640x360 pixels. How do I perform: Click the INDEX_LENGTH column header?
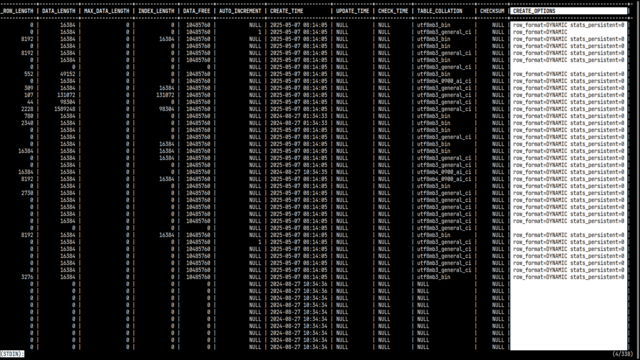[x=156, y=11]
